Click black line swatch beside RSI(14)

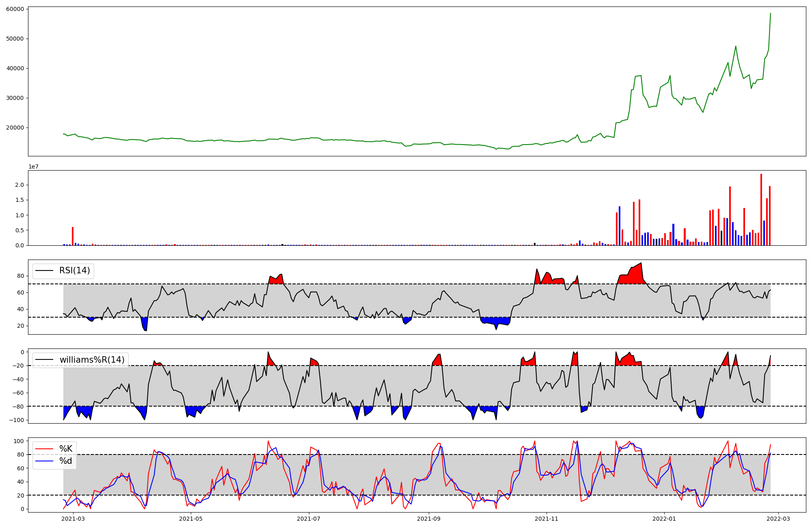tap(44, 270)
